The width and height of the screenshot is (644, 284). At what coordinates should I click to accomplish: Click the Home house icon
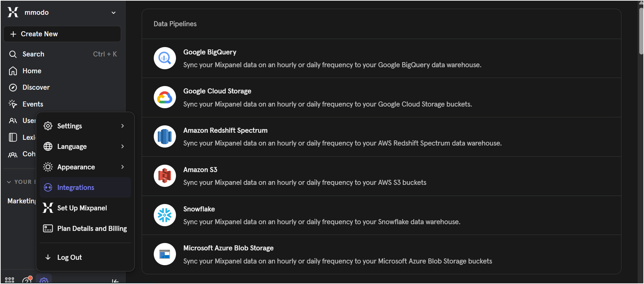click(x=13, y=71)
